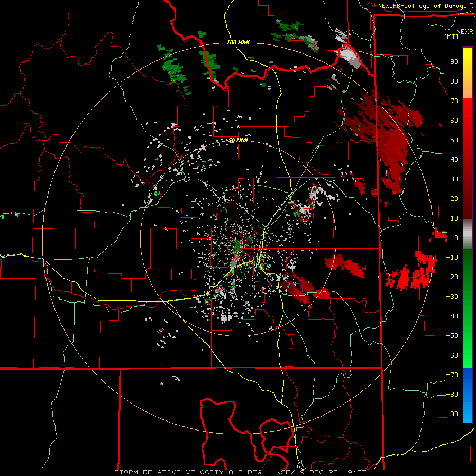Click the '50 NMI' range ring label
Screen dimensions: 476x476
(x=238, y=140)
